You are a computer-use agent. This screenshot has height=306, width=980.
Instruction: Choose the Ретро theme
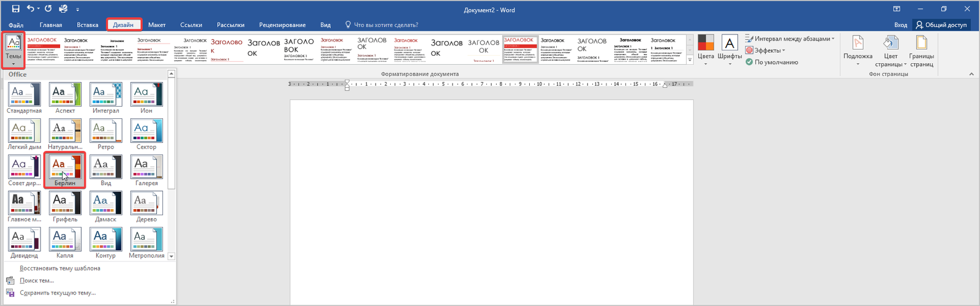pos(105,132)
